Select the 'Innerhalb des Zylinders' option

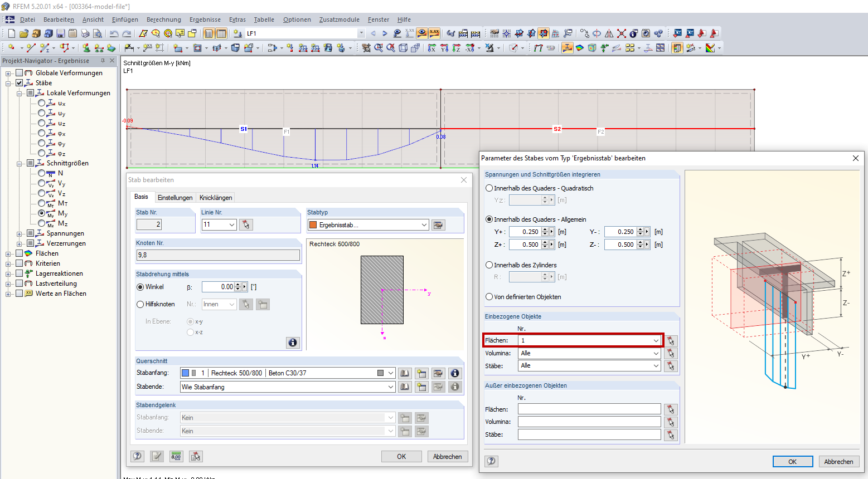click(488, 265)
